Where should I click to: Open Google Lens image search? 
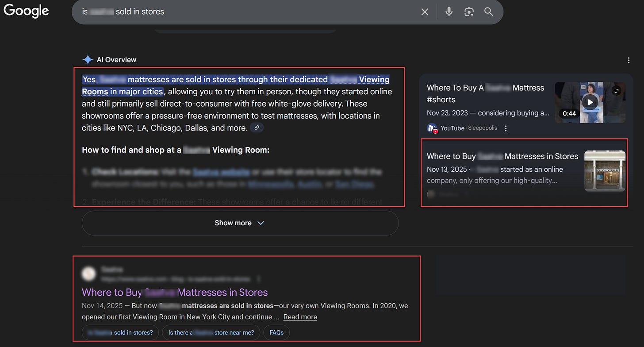point(469,12)
